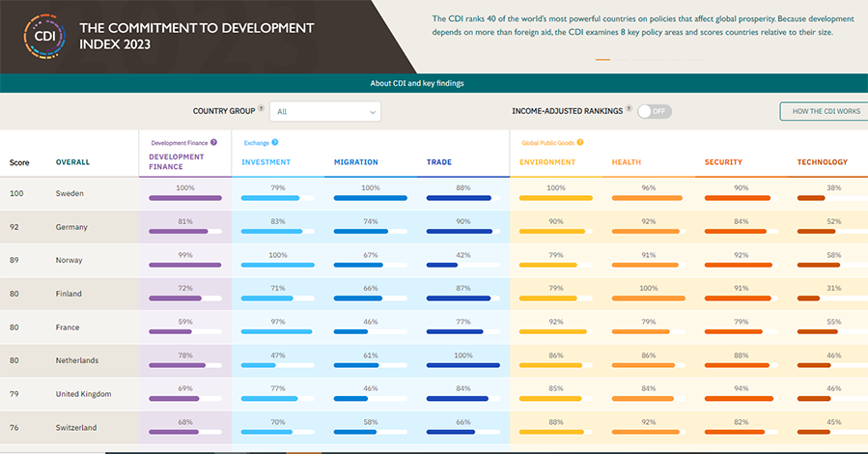
Task: Open Netherlands country row
Action: tap(434, 360)
